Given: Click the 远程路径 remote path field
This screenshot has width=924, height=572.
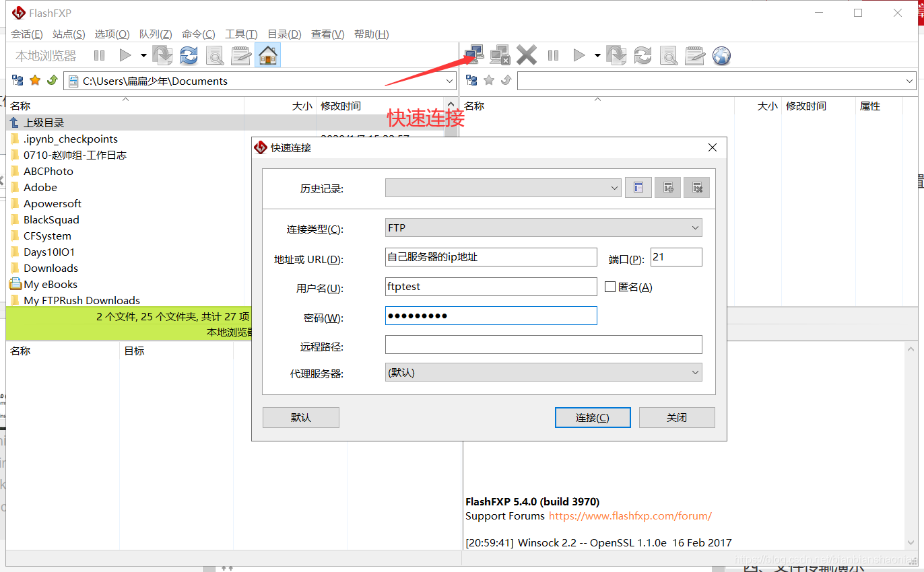Looking at the screenshot, I should click(x=543, y=345).
